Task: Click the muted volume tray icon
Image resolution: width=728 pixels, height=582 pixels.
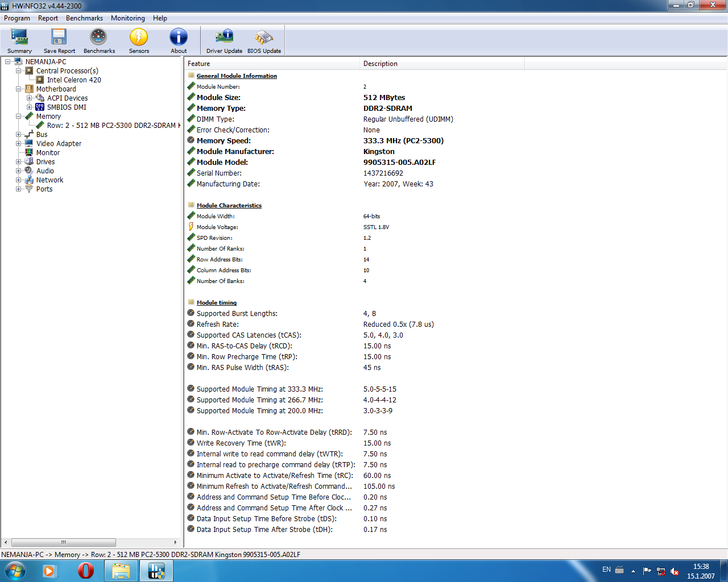Action: pyautogui.click(x=675, y=571)
